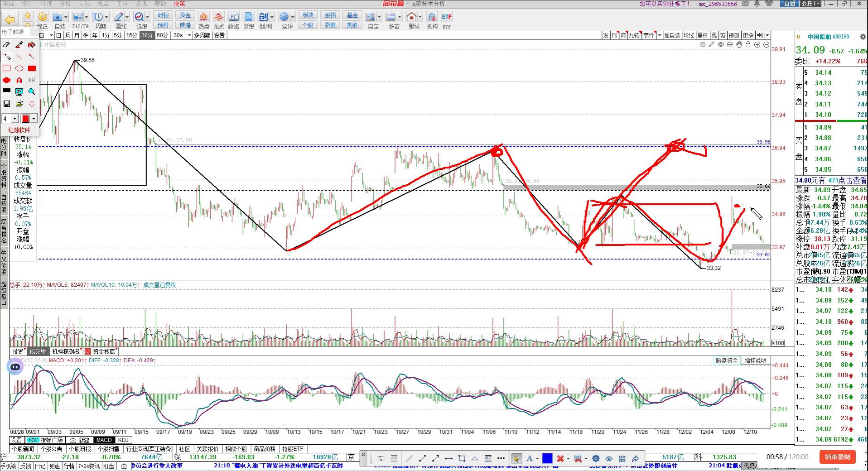Viewport: 868px width, 471px height.
Task: Click the 修正 toolbar icon
Action: (42, 20)
